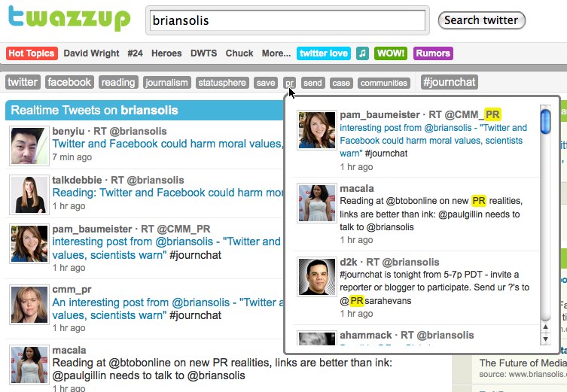Open the twitter love category
Image resolution: width=567 pixels, height=392 pixels.
[324, 53]
